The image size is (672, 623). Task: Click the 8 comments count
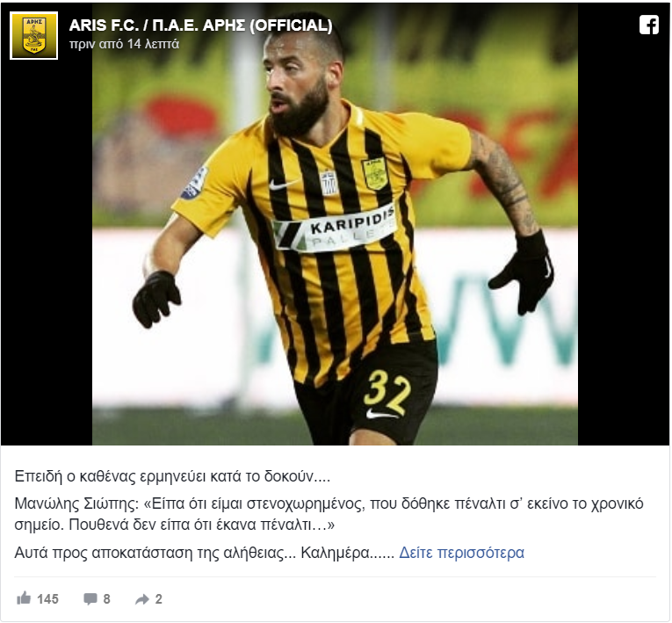click(x=106, y=599)
